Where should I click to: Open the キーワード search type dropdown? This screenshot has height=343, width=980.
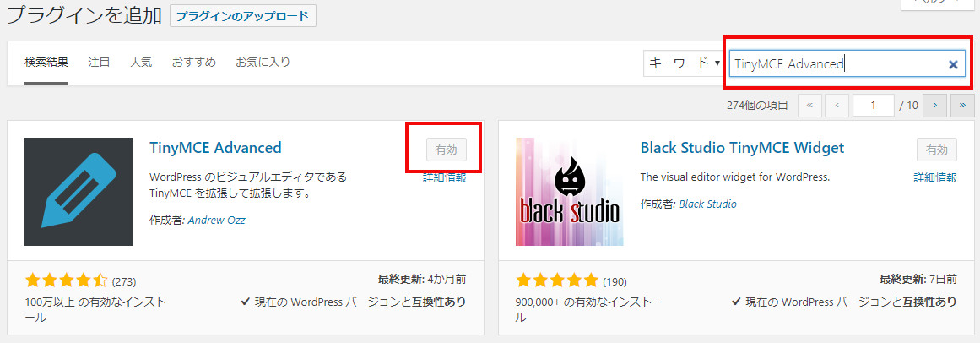click(x=684, y=63)
